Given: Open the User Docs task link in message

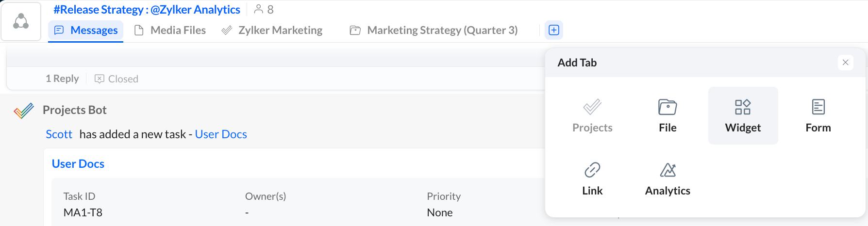Looking at the screenshot, I should tap(221, 134).
